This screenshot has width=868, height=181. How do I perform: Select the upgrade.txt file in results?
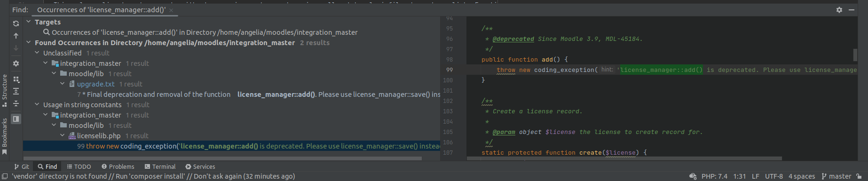click(96, 84)
